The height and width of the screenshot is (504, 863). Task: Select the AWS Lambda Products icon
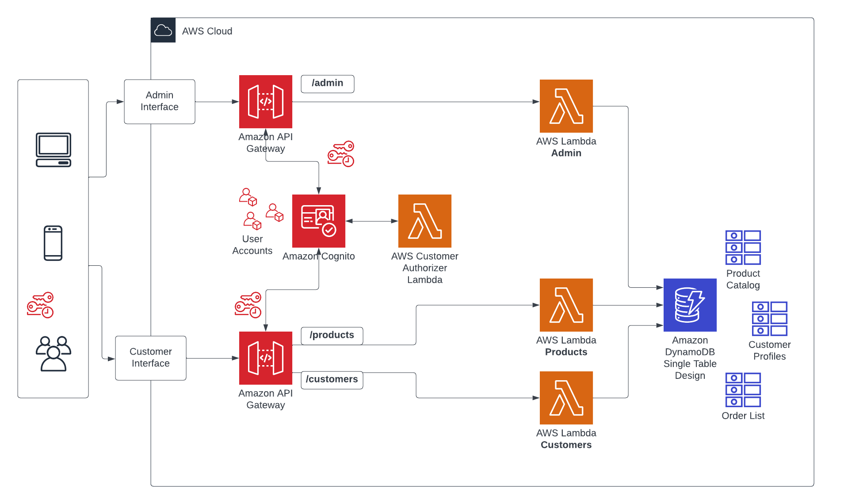click(x=566, y=305)
